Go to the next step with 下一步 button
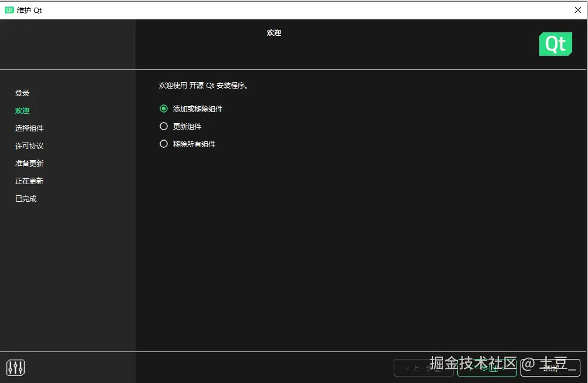The width and height of the screenshot is (588, 383). [486, 368]
